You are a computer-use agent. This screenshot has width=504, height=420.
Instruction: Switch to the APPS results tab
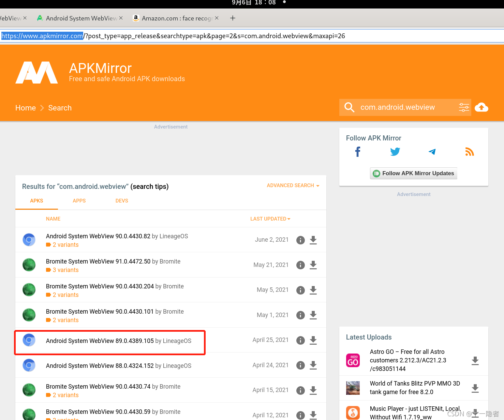[x=79, y=201]
